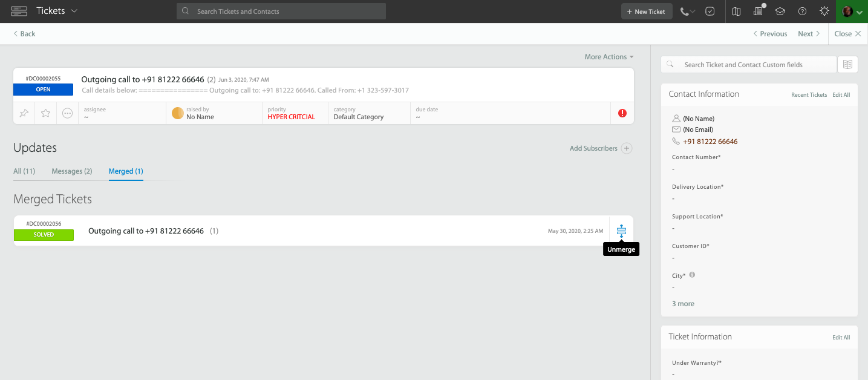Unmerge ticket DC00002056
Viewport: 868px width, 380px height.
tap(621, 231)
